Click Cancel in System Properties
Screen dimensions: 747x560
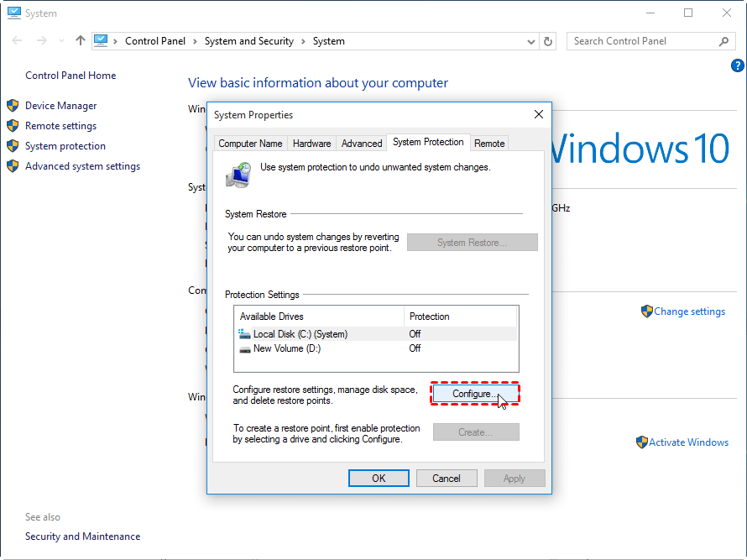pyautogui.click(x=447, y=478)
